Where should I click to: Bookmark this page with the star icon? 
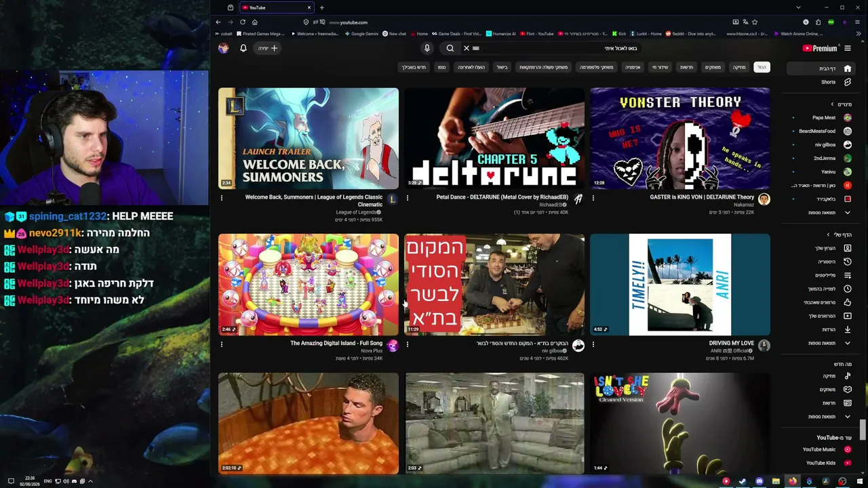[x=755, y=22]
